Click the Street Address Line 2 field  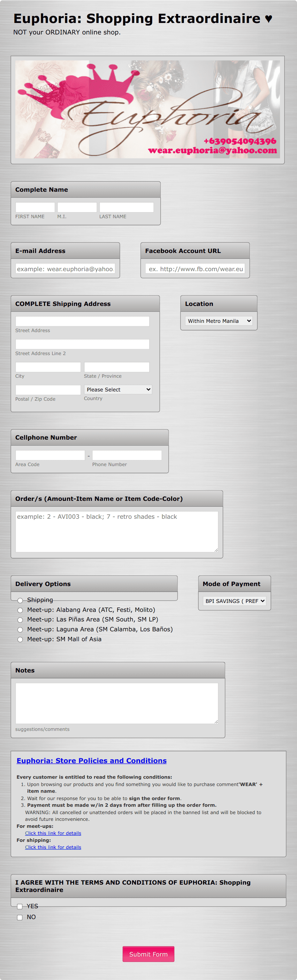(82, 344)
